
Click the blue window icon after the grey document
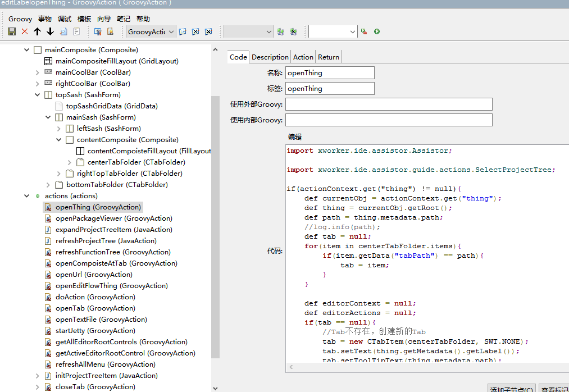tap(98, 31)
